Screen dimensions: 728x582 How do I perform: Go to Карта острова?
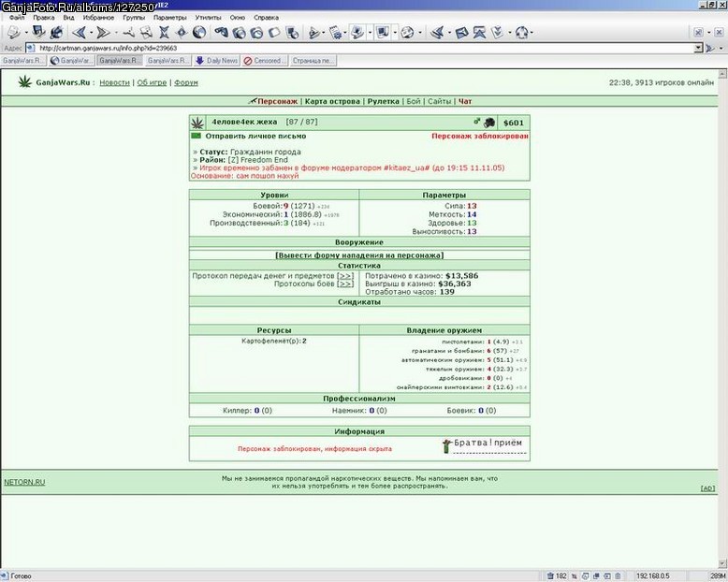click(332, 101)
